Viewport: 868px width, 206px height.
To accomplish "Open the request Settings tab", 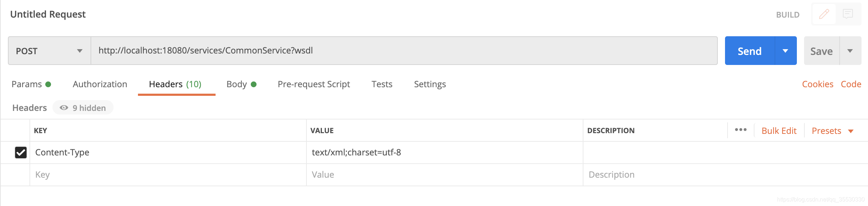I will [430, 84].
